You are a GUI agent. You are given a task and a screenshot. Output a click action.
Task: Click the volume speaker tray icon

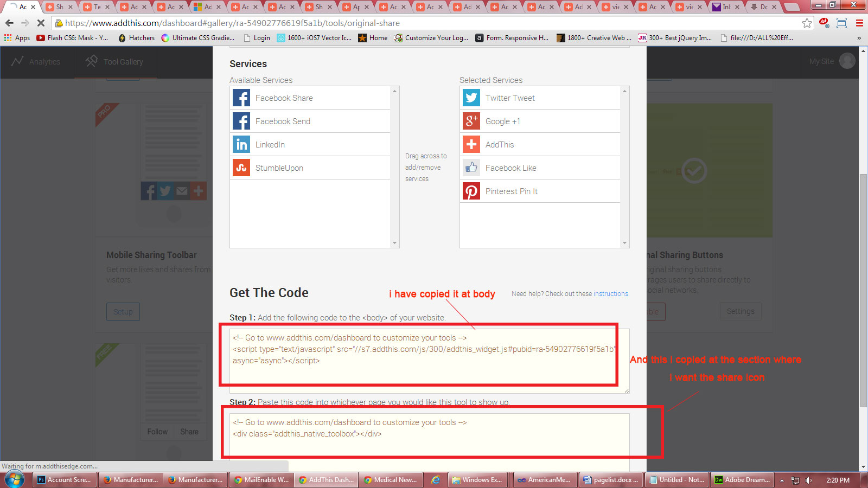click(809, 480)
